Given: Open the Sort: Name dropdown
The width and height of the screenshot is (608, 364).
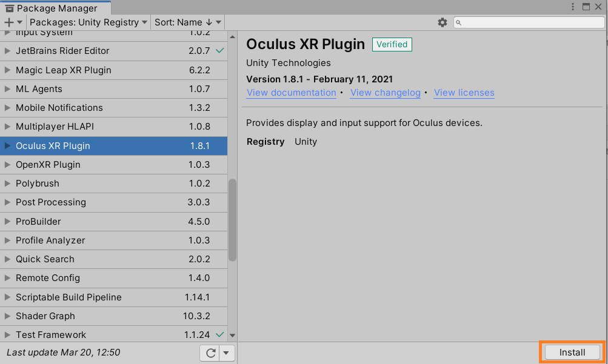Looking at the screenshot, I should click(187, 22).
